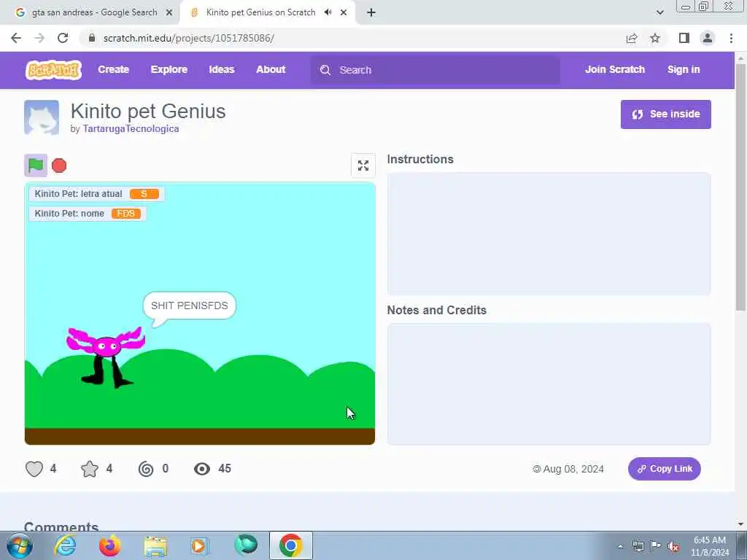The width and height of the screenshot is (747, 560).
Task: Click the pink Kinito pet sprite
Action: pyautogui.click(x=106, y=356)
